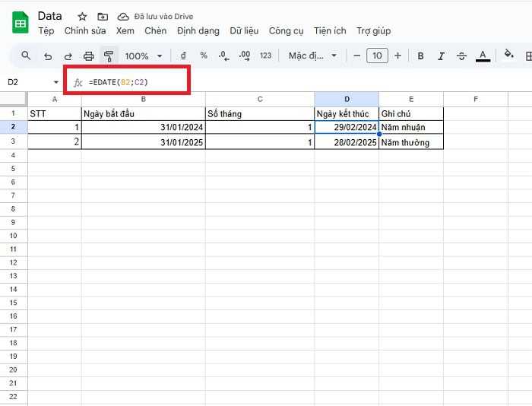Viewport: 532px width, 406px height.
Task: Toggle strikethrough formatting
Action: [x=461, y=56]
